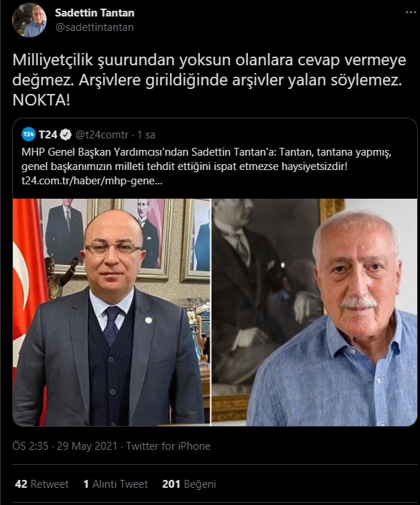The image size is (420, 505).
Task: Open the @t24comtr handle
Action: pos(102,135)
